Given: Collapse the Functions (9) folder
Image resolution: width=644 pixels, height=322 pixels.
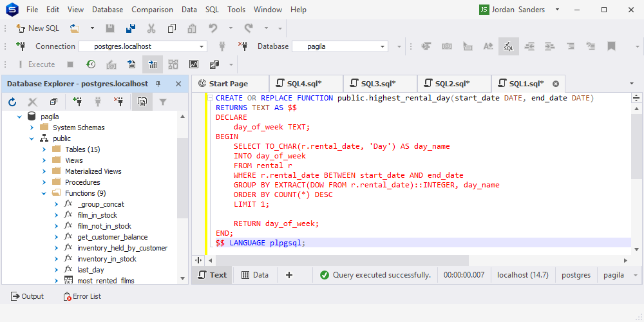Looking at the screenshot, I should [x=44, y=193].
